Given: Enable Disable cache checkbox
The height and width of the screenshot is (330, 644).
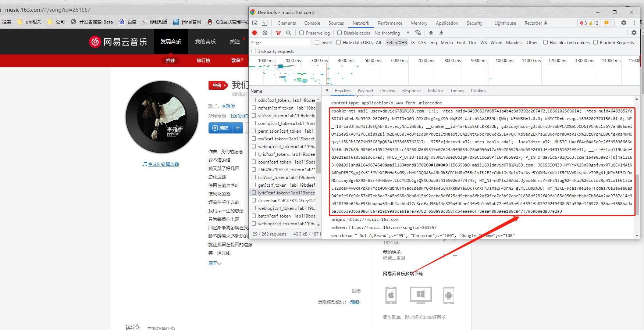Looking at the screenshot, I should click(339, 33).
